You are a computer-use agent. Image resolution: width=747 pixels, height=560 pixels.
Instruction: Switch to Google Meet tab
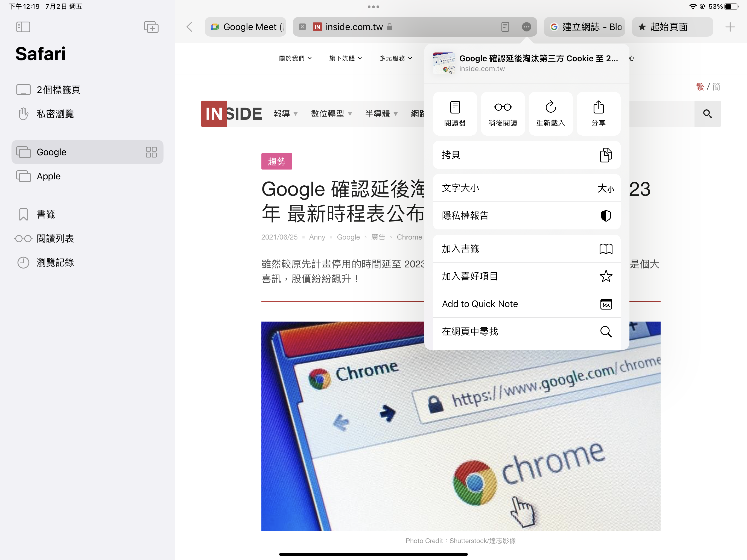[246, 27]
